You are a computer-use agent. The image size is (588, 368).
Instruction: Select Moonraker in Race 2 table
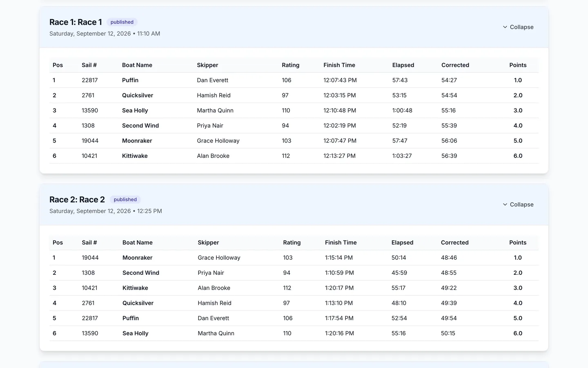click(138, 258)
